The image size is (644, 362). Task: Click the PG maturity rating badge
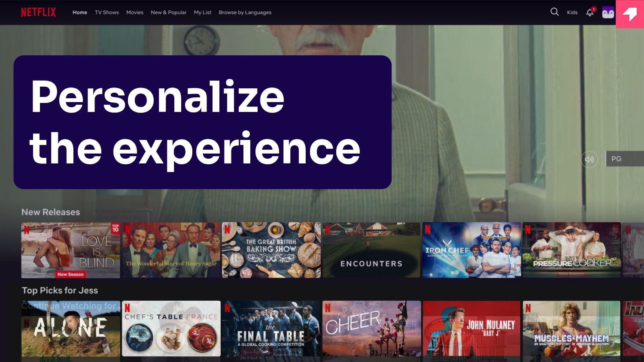tap(625, 159)
